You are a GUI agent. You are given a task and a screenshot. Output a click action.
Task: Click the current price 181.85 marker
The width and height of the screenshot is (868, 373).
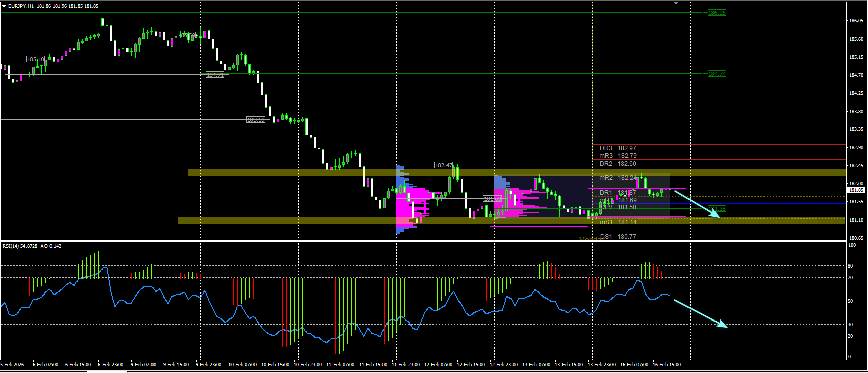click(856, 190)
